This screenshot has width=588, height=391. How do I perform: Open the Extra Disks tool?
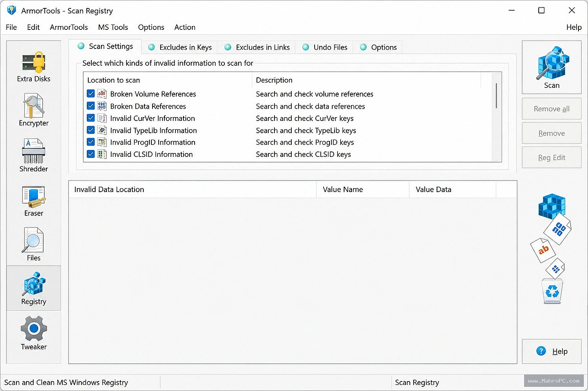tap(34, 67)
